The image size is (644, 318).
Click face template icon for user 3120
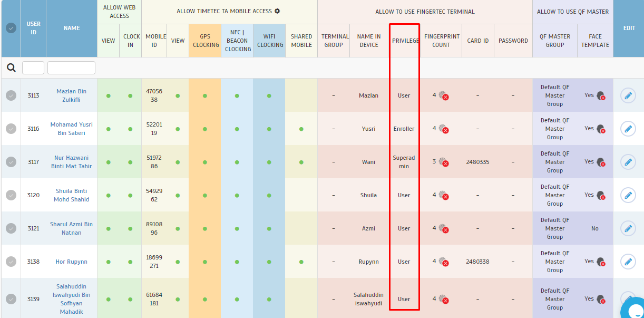click(x=601, y=195)
